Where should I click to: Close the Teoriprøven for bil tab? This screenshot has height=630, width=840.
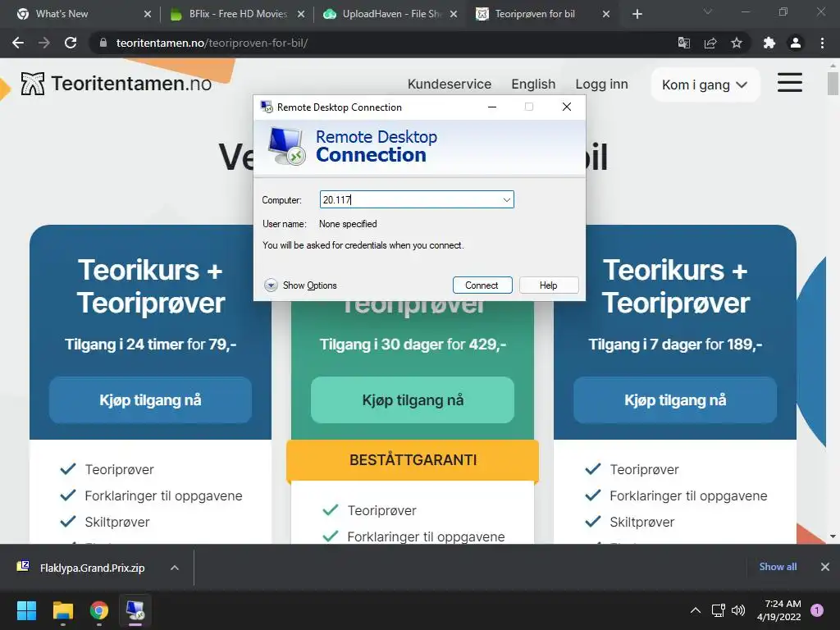pos(606,14)
